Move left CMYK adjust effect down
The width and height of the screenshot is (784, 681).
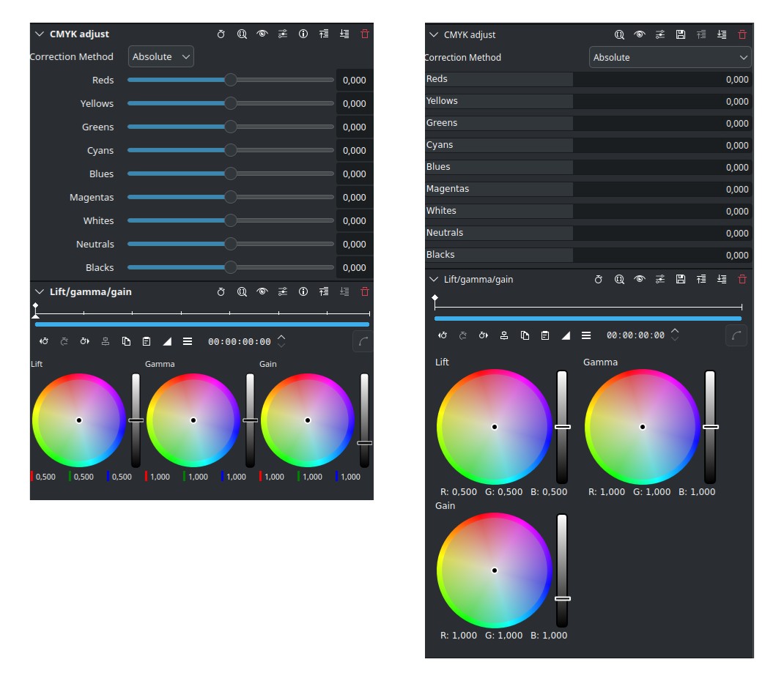pyautogui.click(x=344, y=34)
